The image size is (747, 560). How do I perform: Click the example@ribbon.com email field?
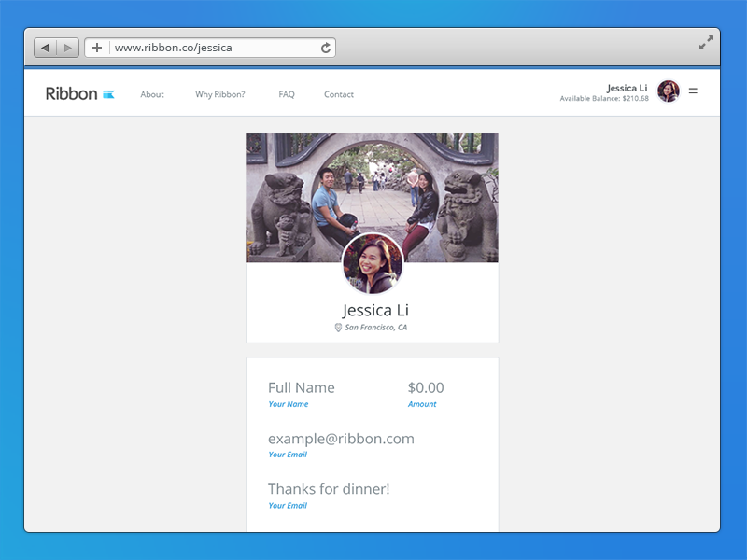pos(341,439)
